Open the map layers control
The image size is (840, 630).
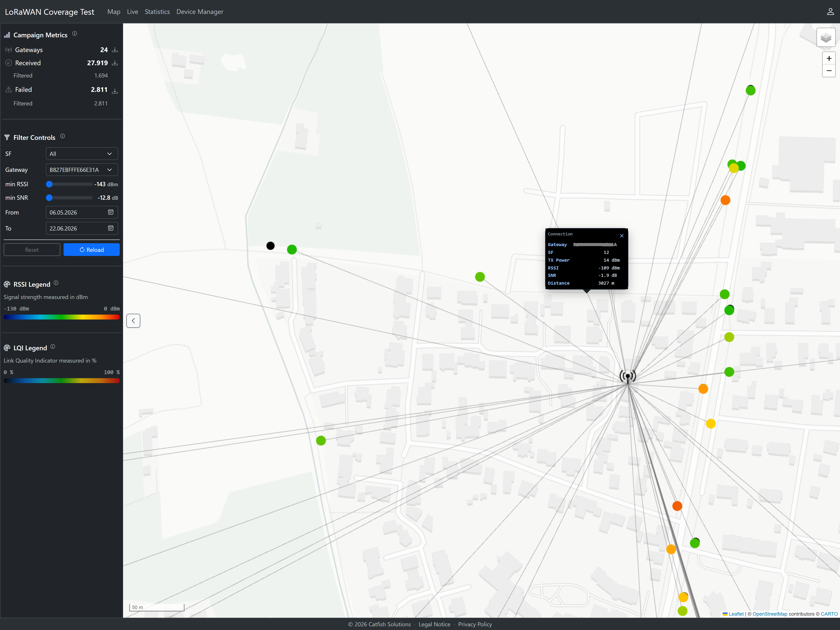coord(826,38)
